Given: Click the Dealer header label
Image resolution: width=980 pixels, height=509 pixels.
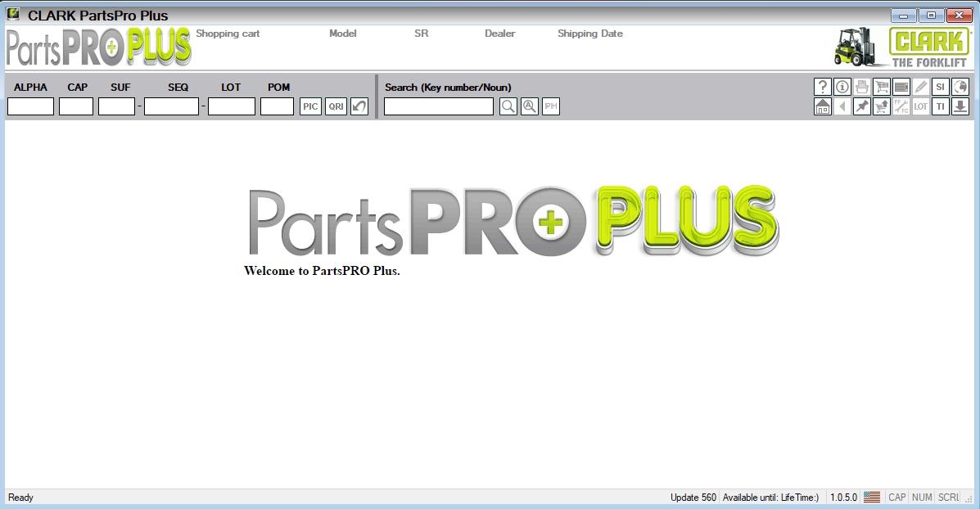Looking at the screenshot, I should (x=500, y=34).
